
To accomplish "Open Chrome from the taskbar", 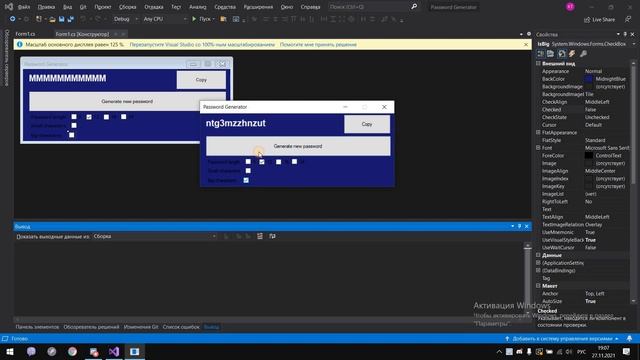I will click(x=72, y=351).
